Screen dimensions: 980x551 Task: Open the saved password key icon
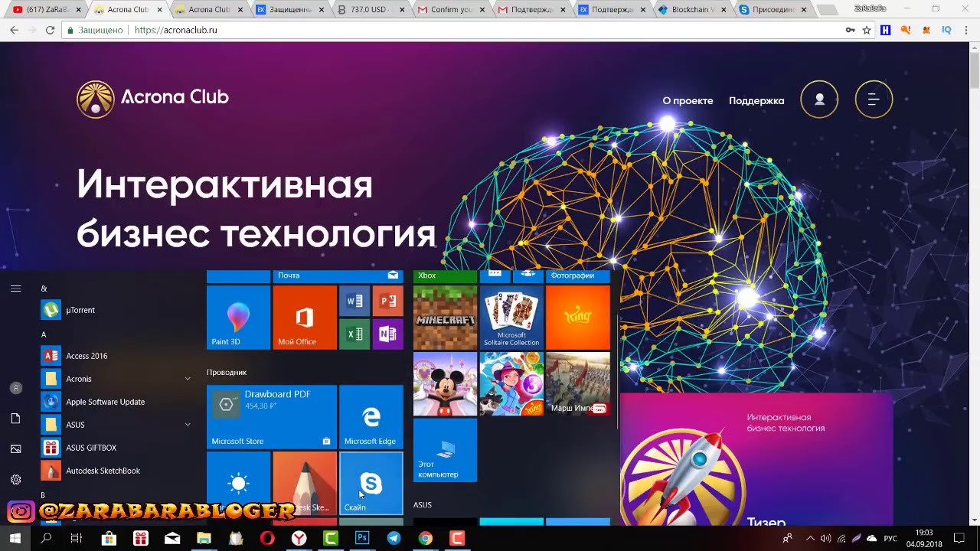click(850, 30)
